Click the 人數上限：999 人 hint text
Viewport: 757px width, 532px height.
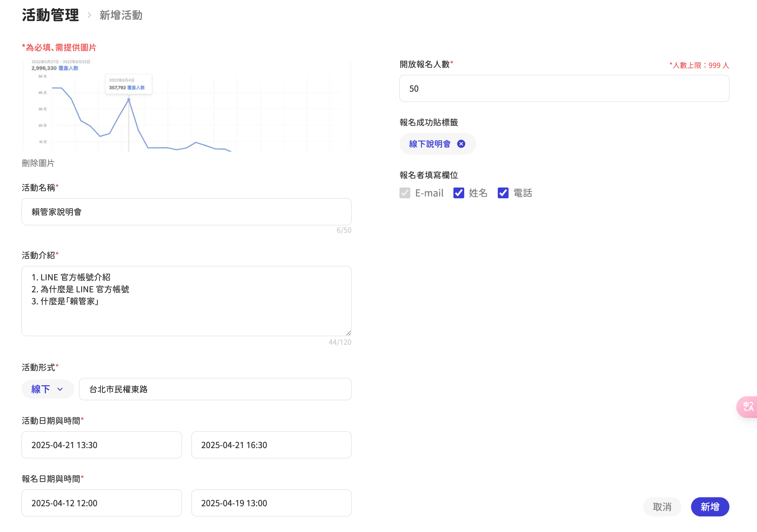[699, 65]
